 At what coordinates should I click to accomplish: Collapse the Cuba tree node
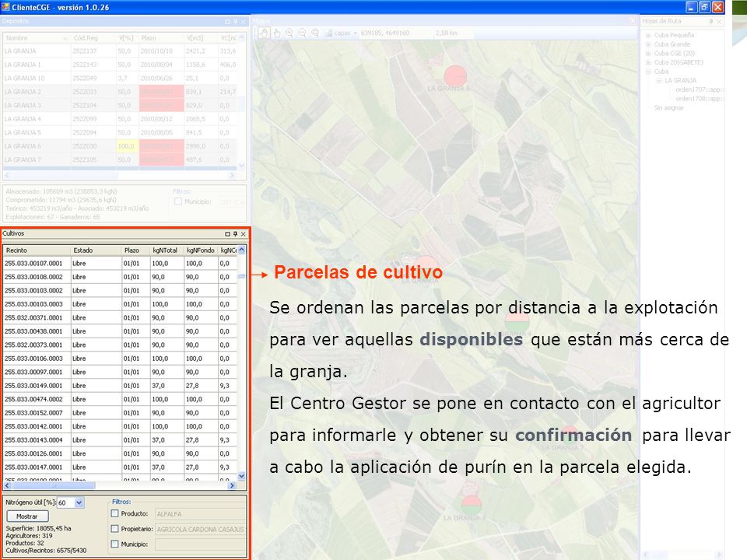(x=648, y=72)
